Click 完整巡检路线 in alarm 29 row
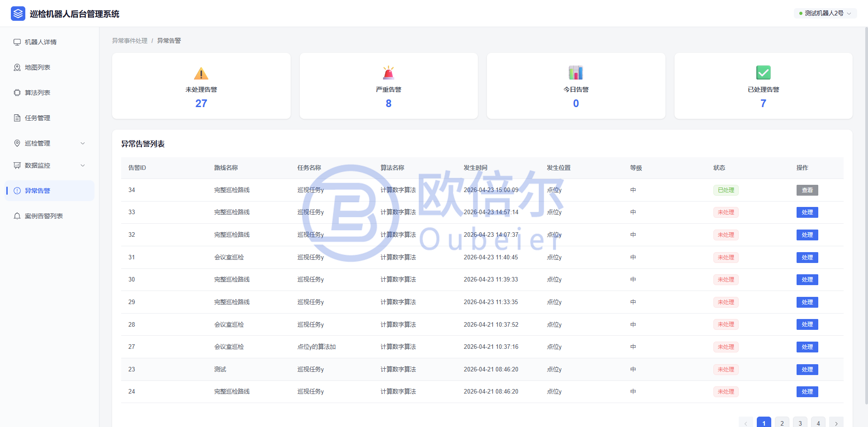 pyautogui.click(x=232, y=302)
